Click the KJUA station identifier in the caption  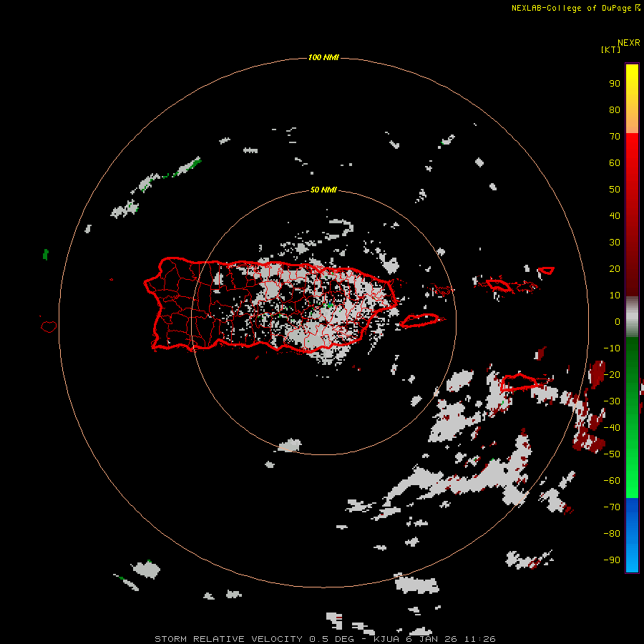tap(386, 639)
